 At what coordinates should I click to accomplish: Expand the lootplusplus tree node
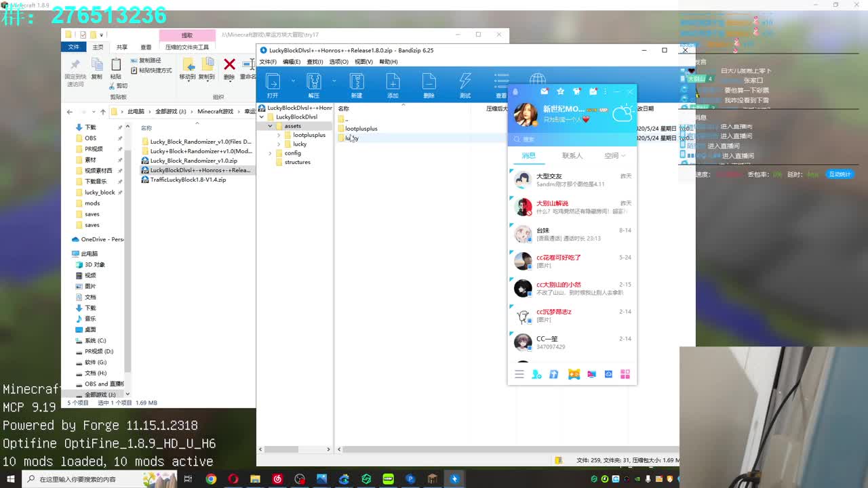(279, 135)
